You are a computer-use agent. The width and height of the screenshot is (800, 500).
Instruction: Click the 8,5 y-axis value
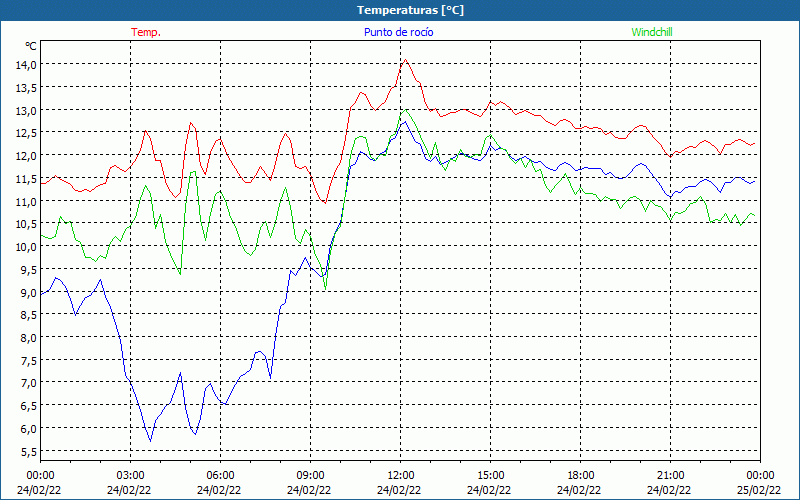pyautogui.click(x=29, y=315)
